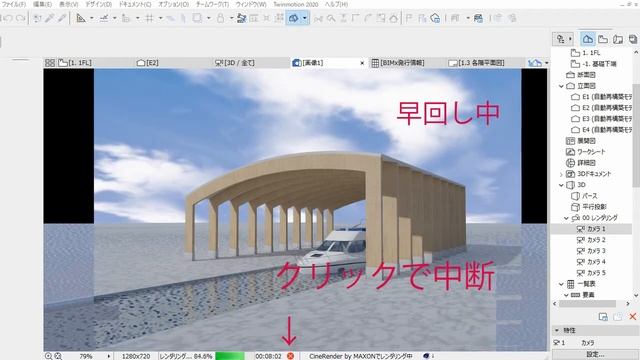
Task: Click the 設定... settings button
Action: coord(595,355)
